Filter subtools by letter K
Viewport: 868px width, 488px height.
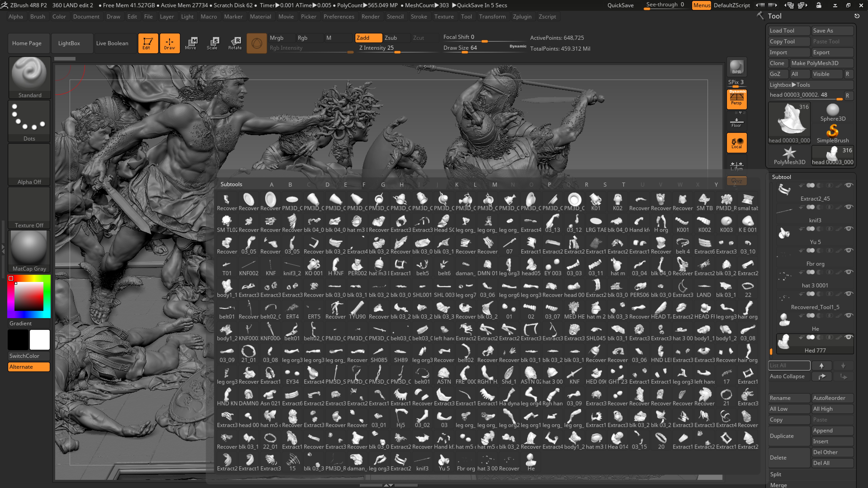tap(457, 185)
